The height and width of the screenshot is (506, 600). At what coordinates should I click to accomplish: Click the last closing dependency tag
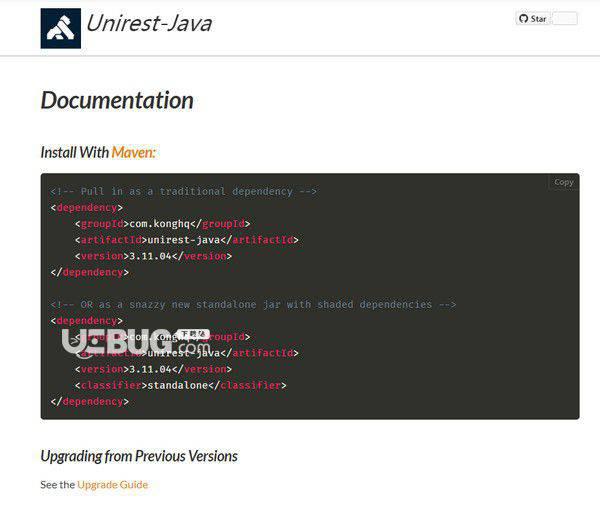click(x=90, y=401)
